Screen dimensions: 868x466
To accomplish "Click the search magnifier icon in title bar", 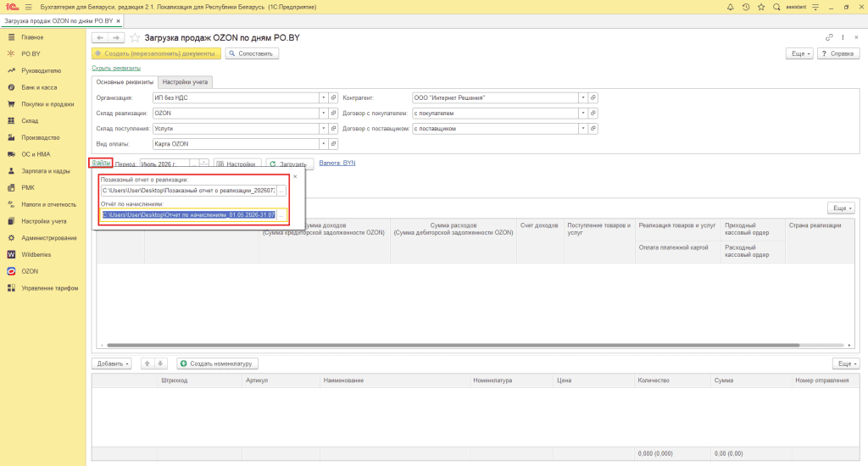I will pyautogui.click(x=776, y=7).
